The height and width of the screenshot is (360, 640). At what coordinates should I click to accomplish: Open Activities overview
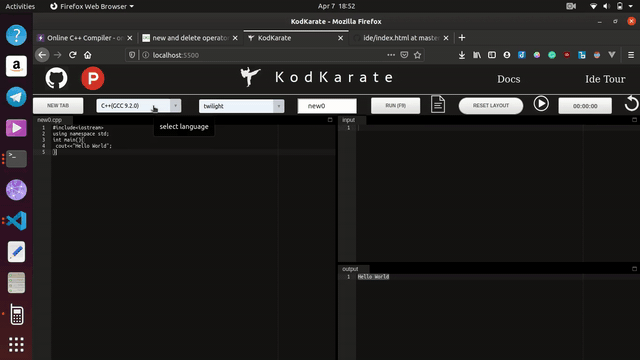(20, 6)
